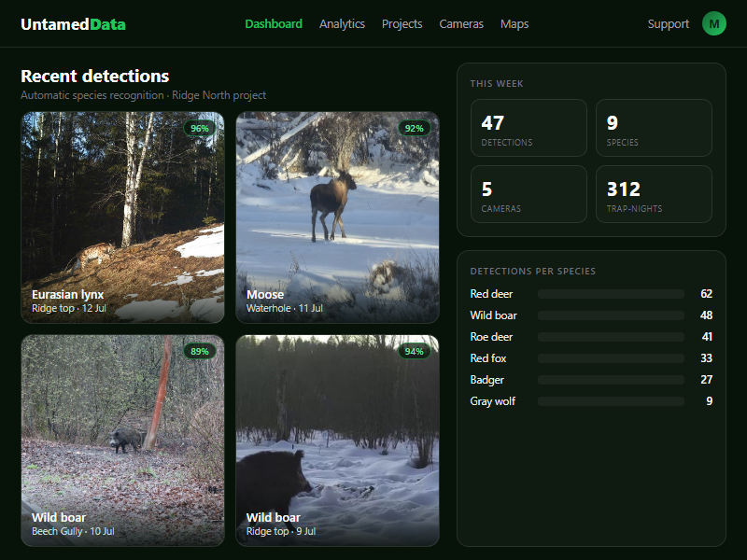
Task: Open the Support link
Action: (x=668, y=24)
